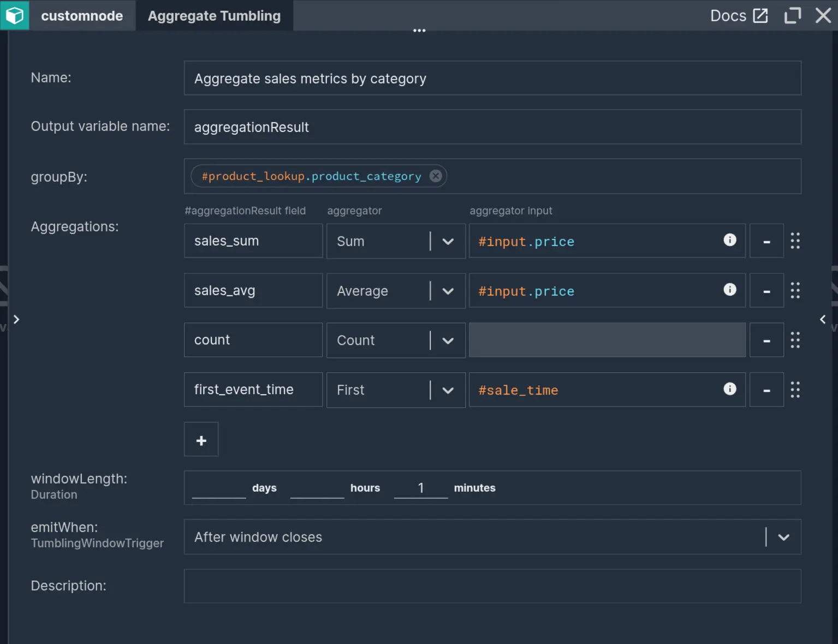Grab drag handle of count row
Screen dimensions: 838x644
[795, 340]
